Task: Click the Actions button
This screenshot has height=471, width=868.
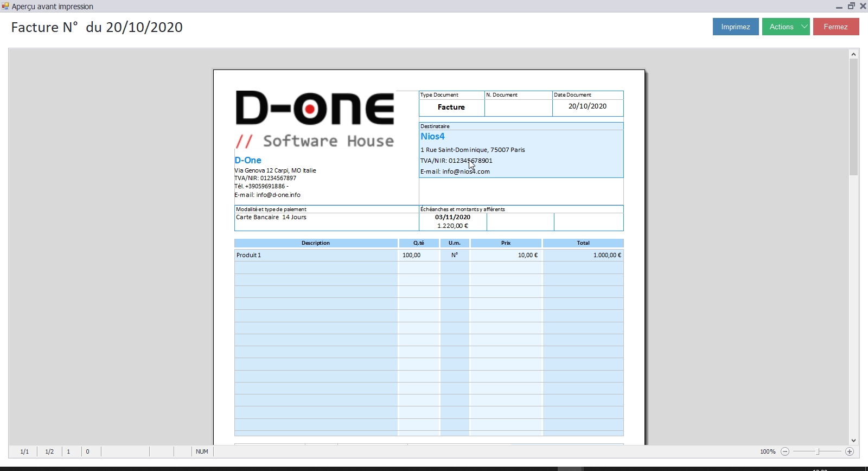Action: pos(781,27)
